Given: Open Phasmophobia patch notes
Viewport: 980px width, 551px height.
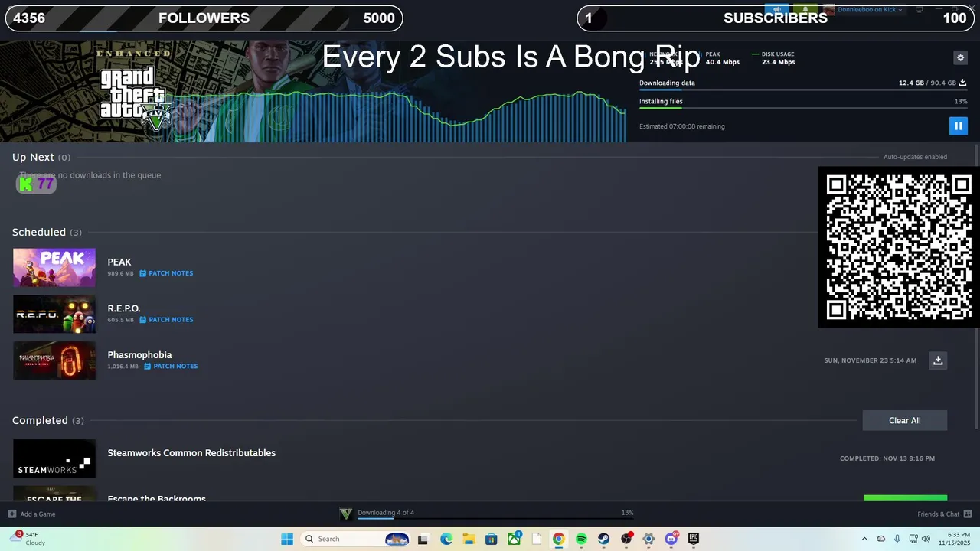Looking at the screenshot, I should pyautogui.click(x=171, y=367).
